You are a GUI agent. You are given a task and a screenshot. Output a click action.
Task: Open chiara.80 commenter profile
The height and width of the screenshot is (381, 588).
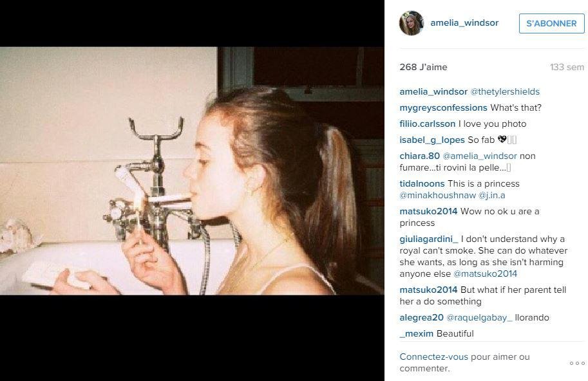pyautogui.click(x=420, y=156)
